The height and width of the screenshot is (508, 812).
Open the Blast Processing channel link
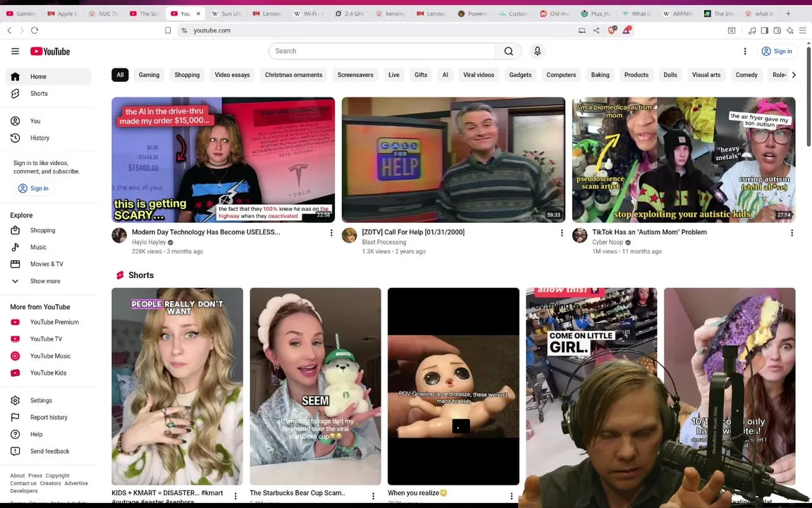(384, 243)
